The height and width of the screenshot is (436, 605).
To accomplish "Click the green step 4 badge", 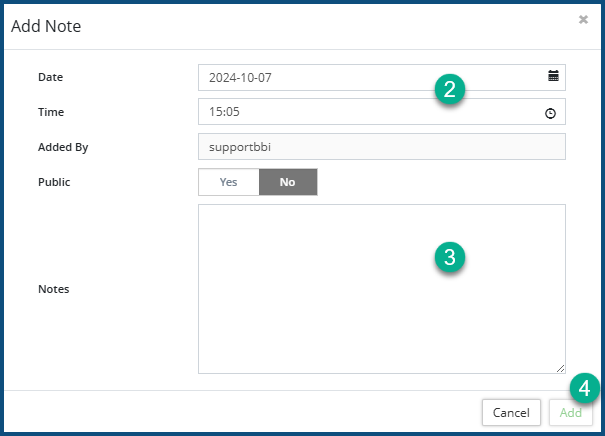I will click(585, 388).
